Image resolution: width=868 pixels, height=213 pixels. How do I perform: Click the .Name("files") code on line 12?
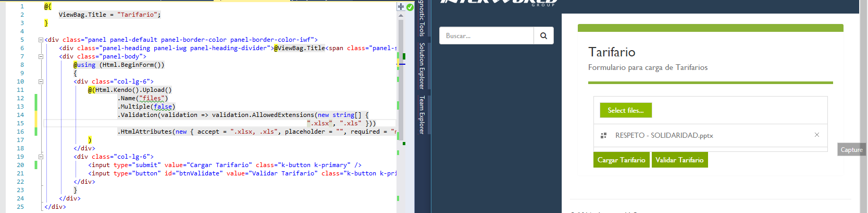(x=143, y=98)
